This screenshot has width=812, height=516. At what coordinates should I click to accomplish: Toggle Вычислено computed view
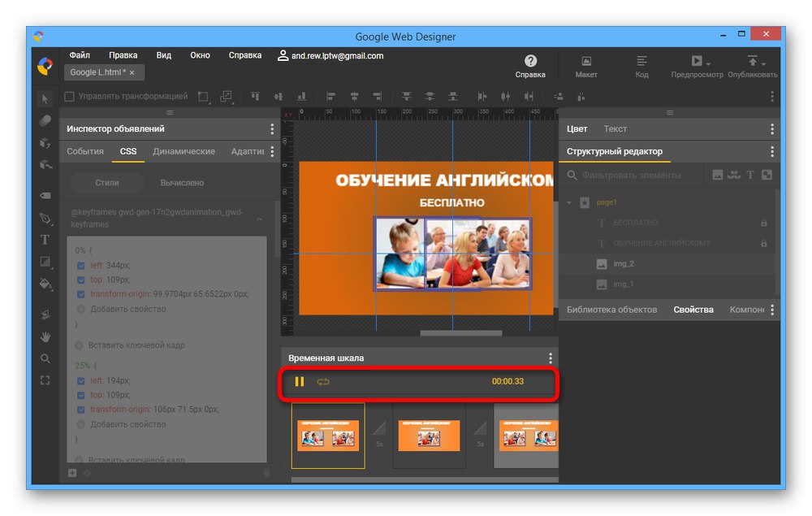(x=182, y=183)
